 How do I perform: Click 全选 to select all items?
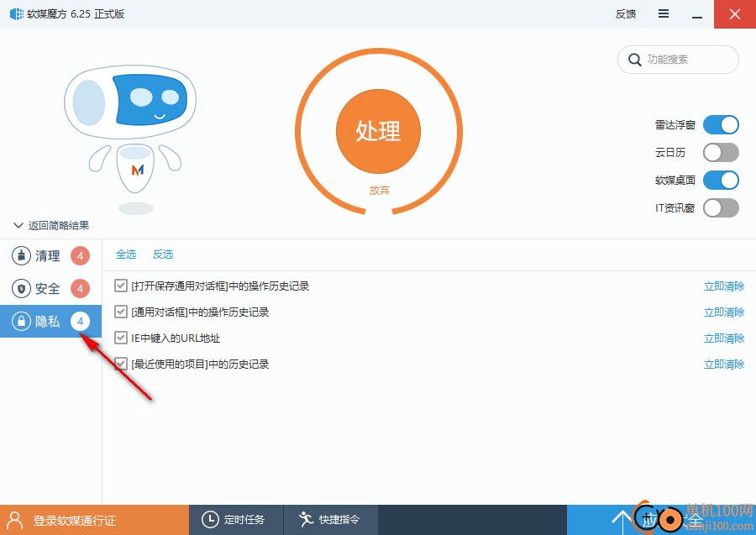[126, 254]
